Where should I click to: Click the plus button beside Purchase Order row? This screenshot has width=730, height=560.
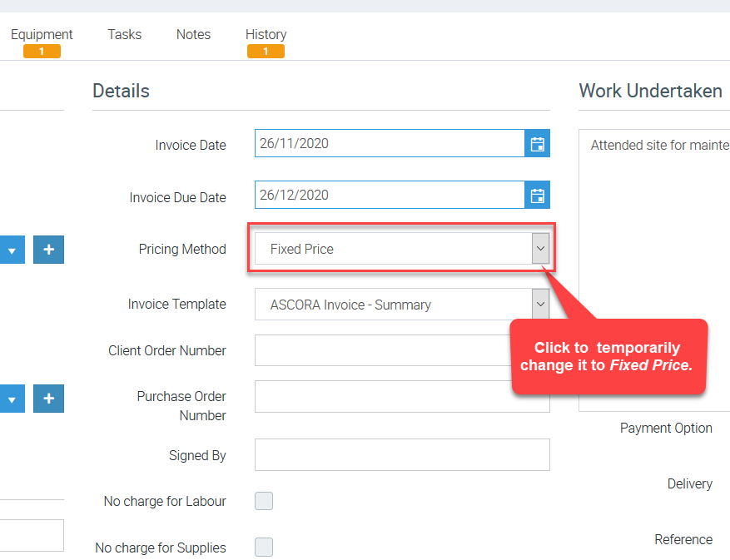coord(48,399)
